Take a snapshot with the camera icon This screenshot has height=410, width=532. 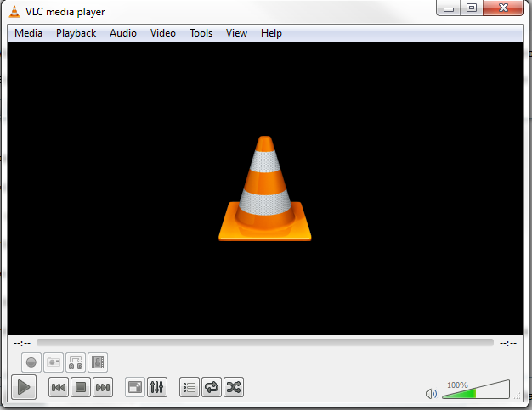click(x=54, y=362)
